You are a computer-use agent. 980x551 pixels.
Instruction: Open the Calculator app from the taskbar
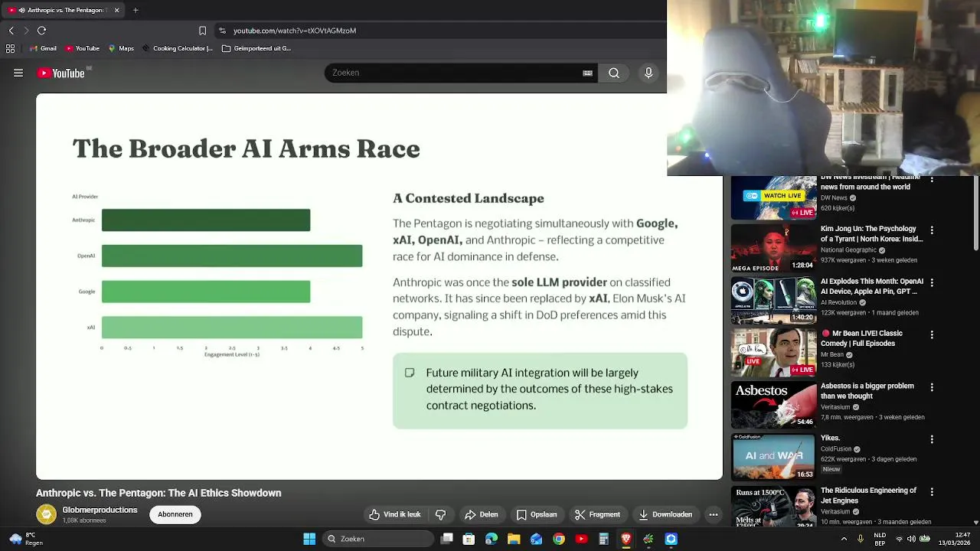point(603,539)
